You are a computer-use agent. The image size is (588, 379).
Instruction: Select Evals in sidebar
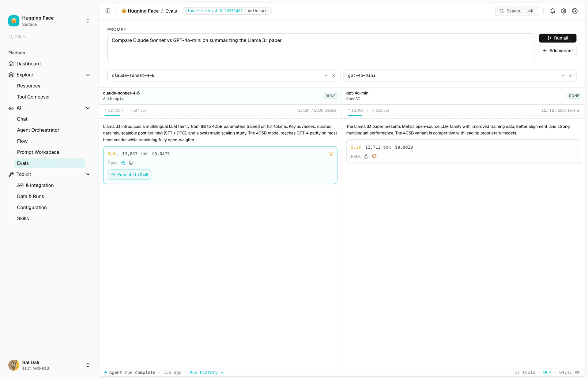50,163
